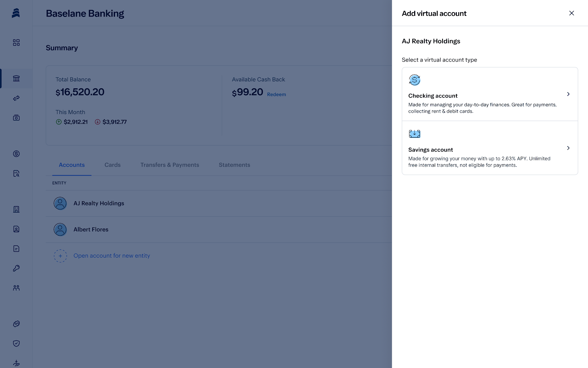Switch to the Accounts tab
588x368 pixels.
point(72,165)
